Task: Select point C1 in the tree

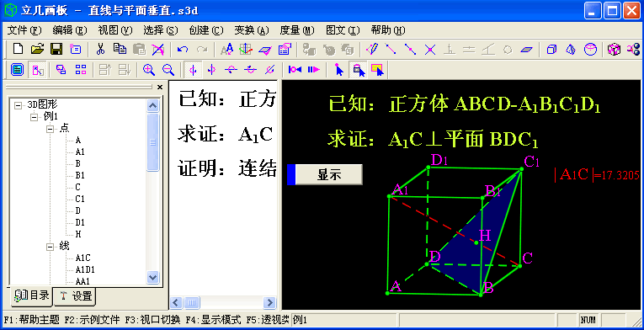Action: (x=80, y=199)
